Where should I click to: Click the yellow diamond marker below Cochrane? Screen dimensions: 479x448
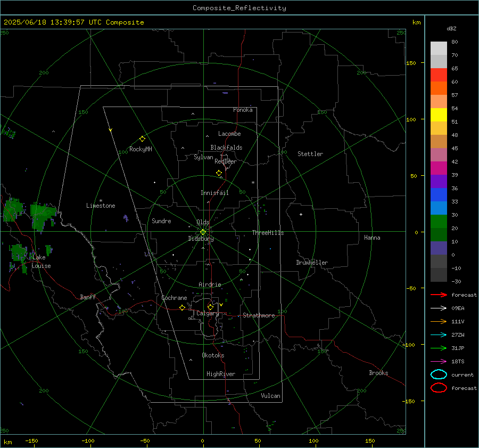click(183, 308)
